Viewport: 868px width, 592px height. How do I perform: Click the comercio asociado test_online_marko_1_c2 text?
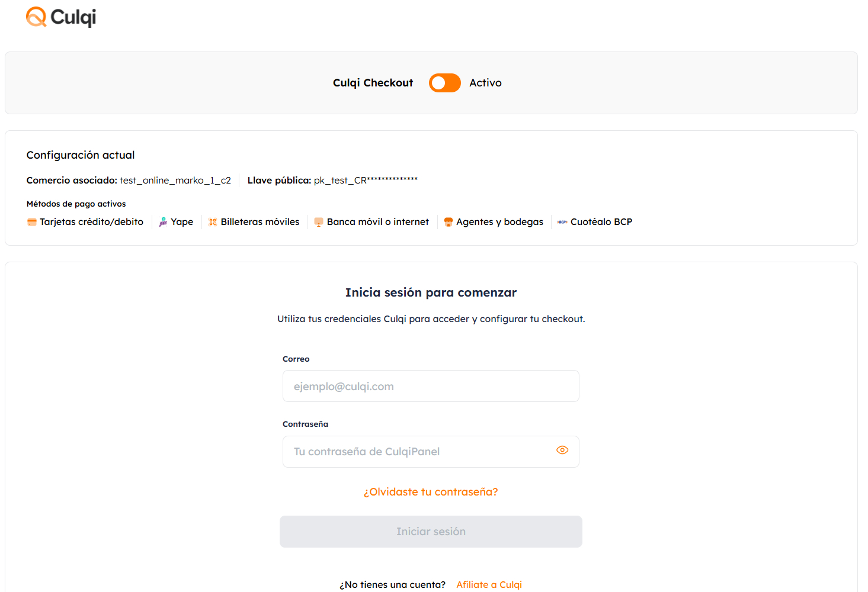point(175,180)
